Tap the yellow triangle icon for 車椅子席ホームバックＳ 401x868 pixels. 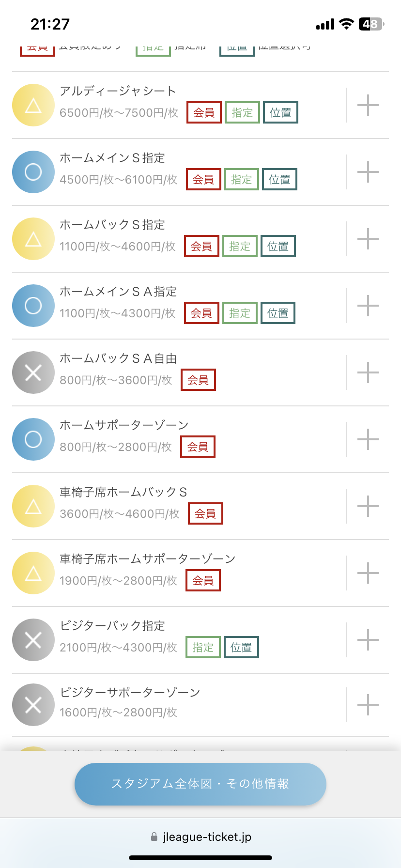(33, 506)
